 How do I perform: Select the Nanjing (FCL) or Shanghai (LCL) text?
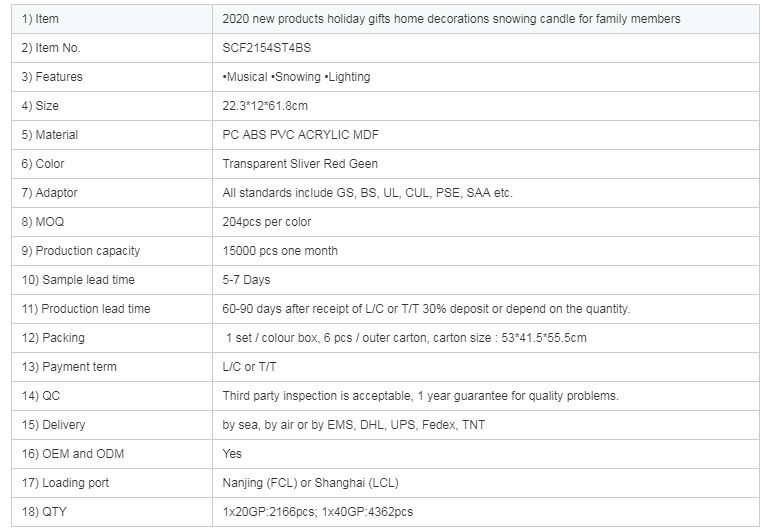(x=308, y=483)
